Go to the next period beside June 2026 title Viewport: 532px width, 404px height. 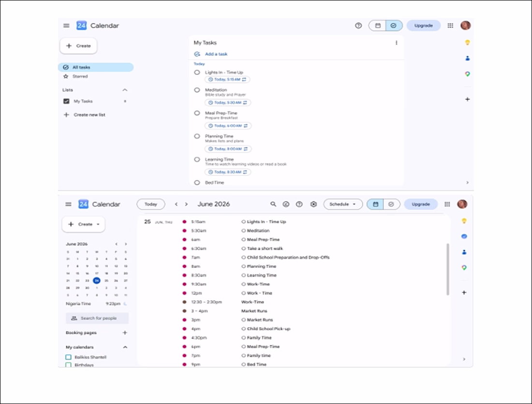186,204
